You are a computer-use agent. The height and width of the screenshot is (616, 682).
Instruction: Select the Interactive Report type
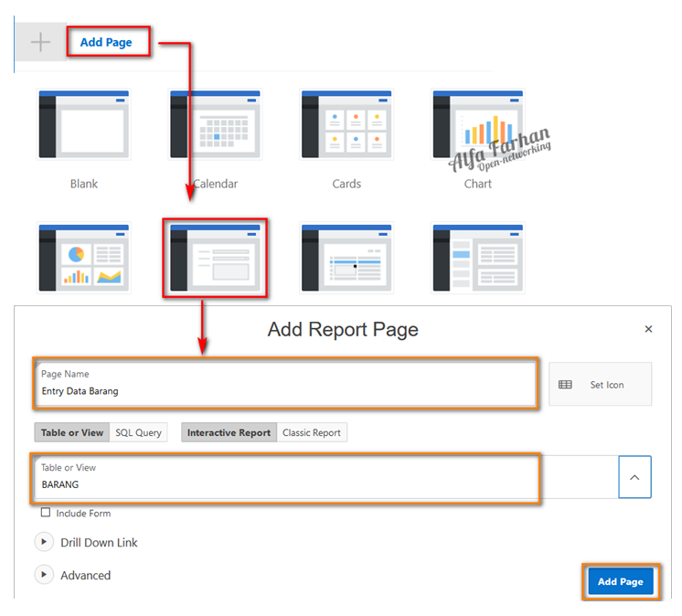click(229, 432)
